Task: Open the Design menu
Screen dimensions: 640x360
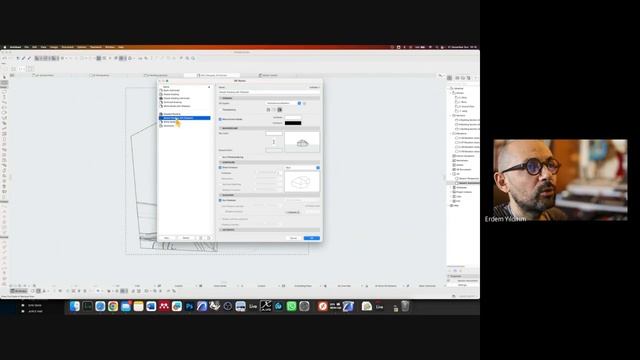Action: [x=54, y=47]
